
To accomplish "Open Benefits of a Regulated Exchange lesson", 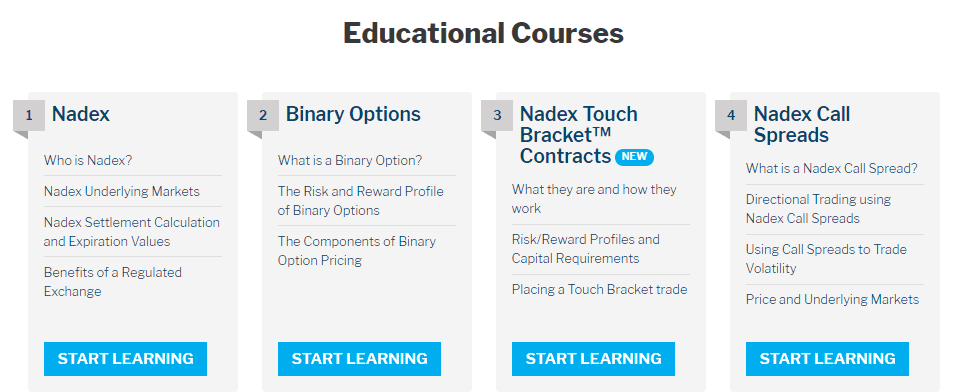I will (113, 281).
